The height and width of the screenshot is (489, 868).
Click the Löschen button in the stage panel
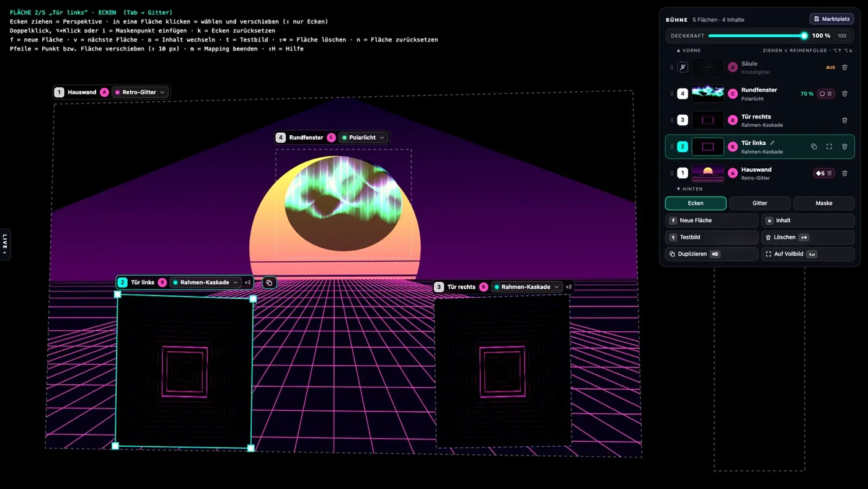coord(808,237)
